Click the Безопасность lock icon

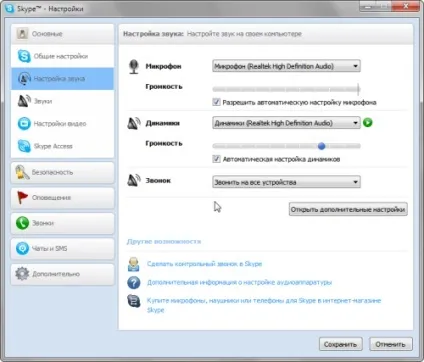coord(22,172)
